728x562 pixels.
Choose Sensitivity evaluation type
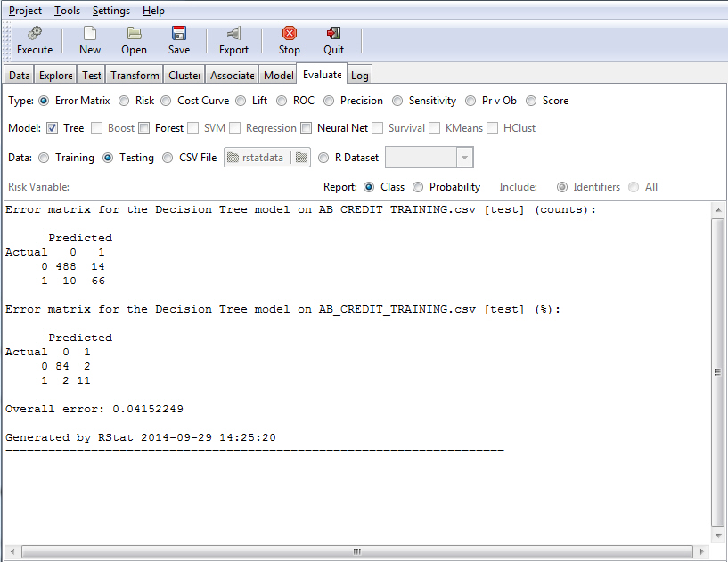(397, 101)
